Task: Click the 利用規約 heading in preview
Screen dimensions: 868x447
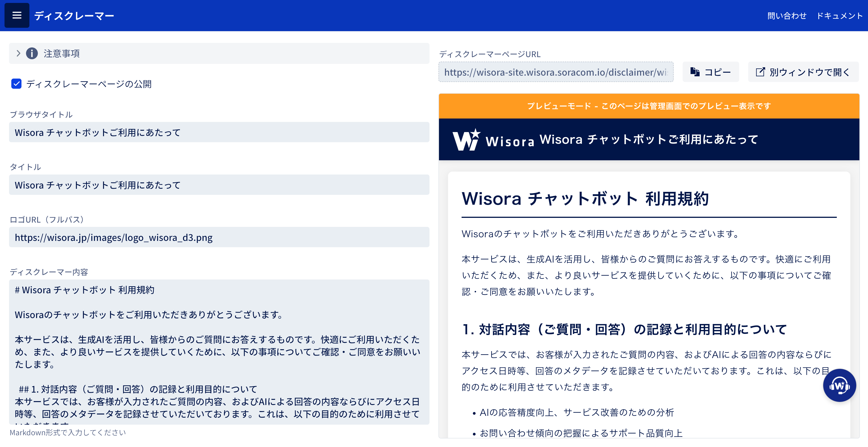Action: [585, 199]
